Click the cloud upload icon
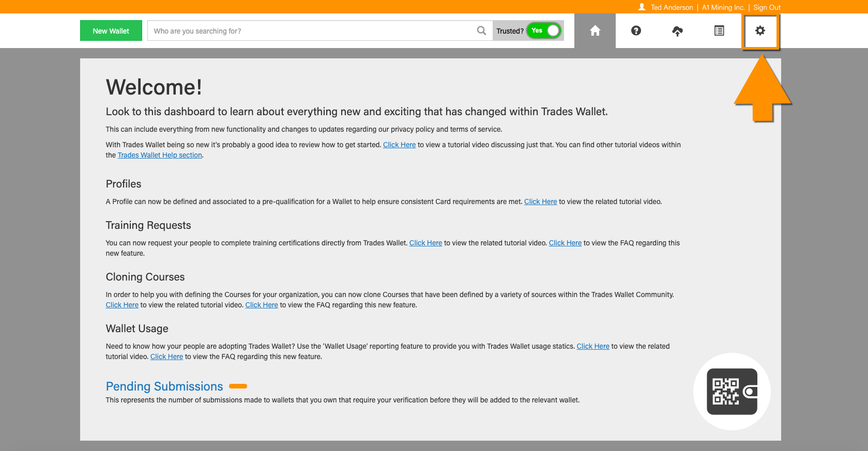The image size is (868, 451). [x=677, y=31]
